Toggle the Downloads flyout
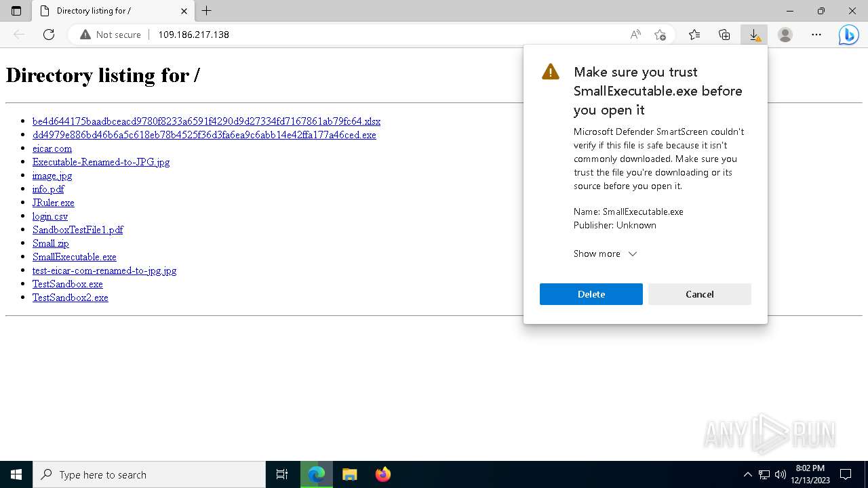Viewport: 868px width, 488px height. [x=754, y=35]
